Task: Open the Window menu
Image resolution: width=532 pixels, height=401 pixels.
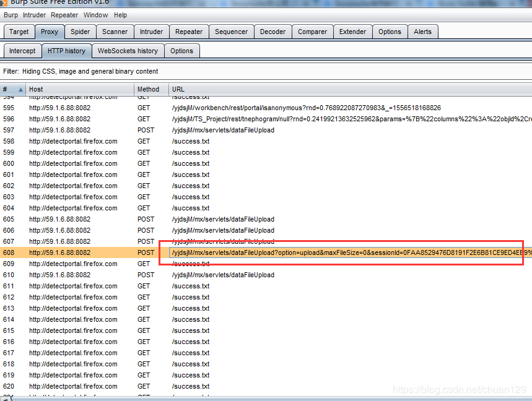Action: [x=95, y=15]
